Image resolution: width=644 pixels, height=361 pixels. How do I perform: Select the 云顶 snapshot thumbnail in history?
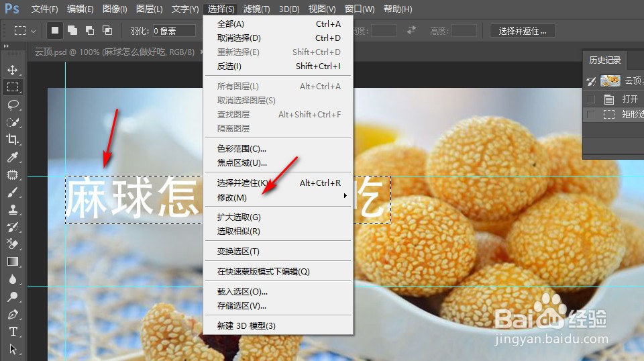(x=610, y=81)
